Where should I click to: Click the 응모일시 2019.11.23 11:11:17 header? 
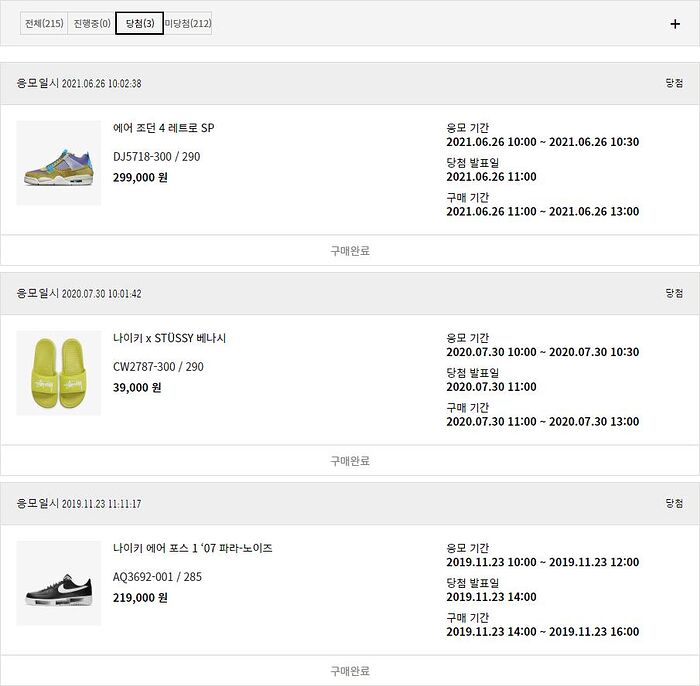pyautogui.click(x=79, y=504)
